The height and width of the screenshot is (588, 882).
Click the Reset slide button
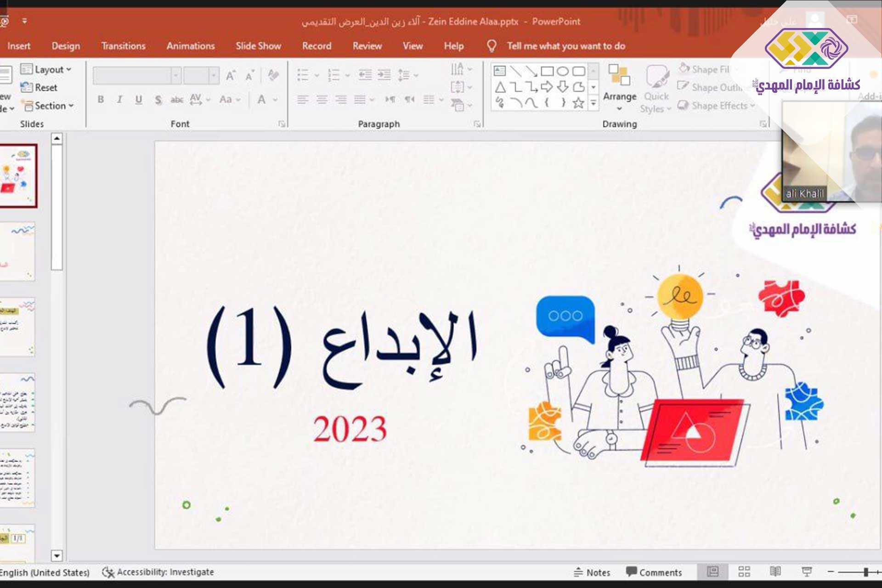40,87
